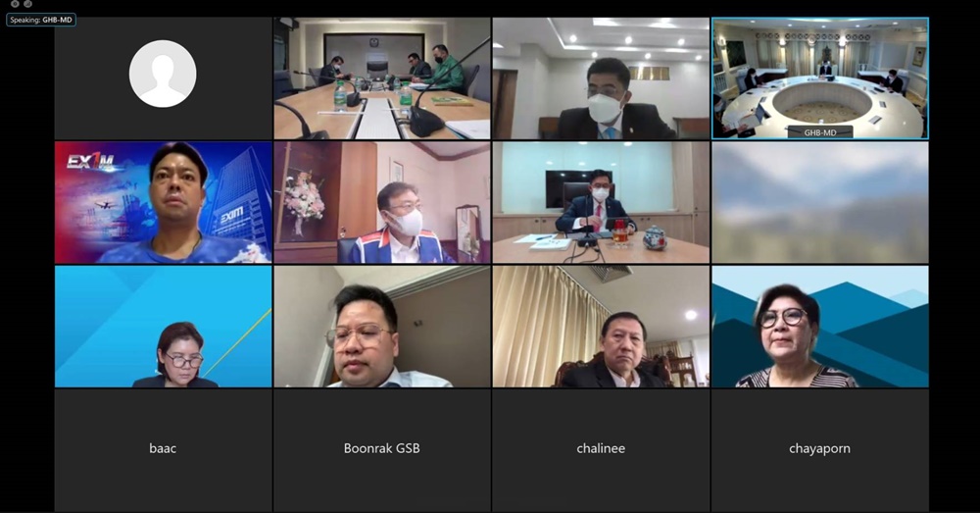Click the encryption shield icon beside meeting info
The width and height of the screenshot is (980, 513).
click(x=27, y=4)
